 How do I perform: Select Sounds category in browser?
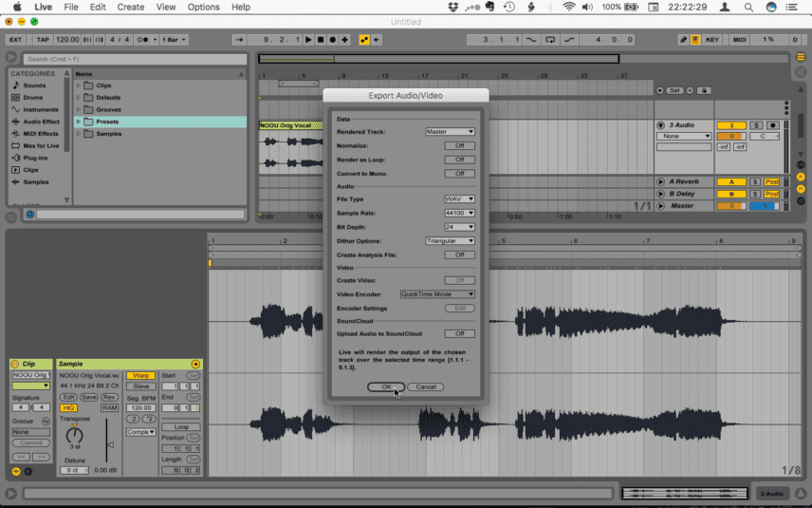pos(34,85)
